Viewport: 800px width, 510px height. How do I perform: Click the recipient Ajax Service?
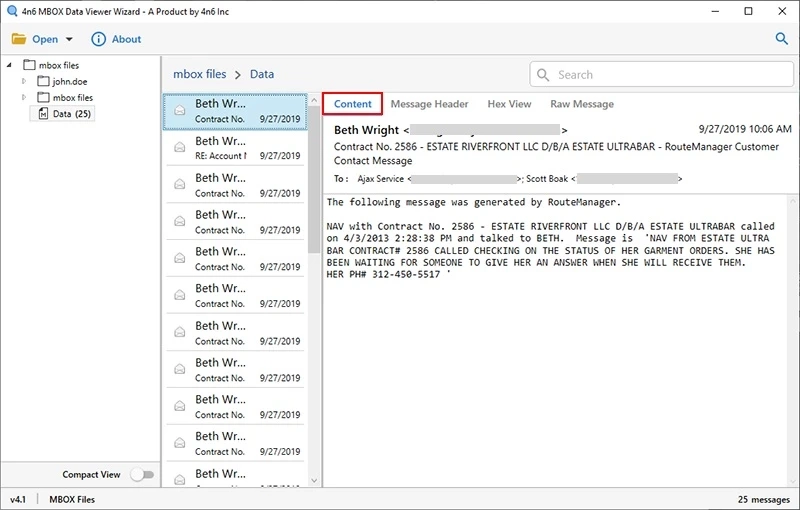381,179
